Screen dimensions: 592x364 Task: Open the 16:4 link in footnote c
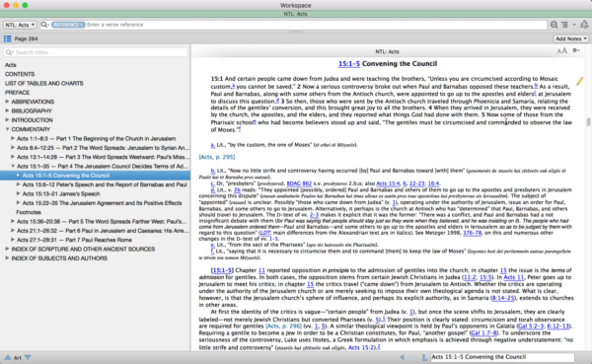coord(433,183)
